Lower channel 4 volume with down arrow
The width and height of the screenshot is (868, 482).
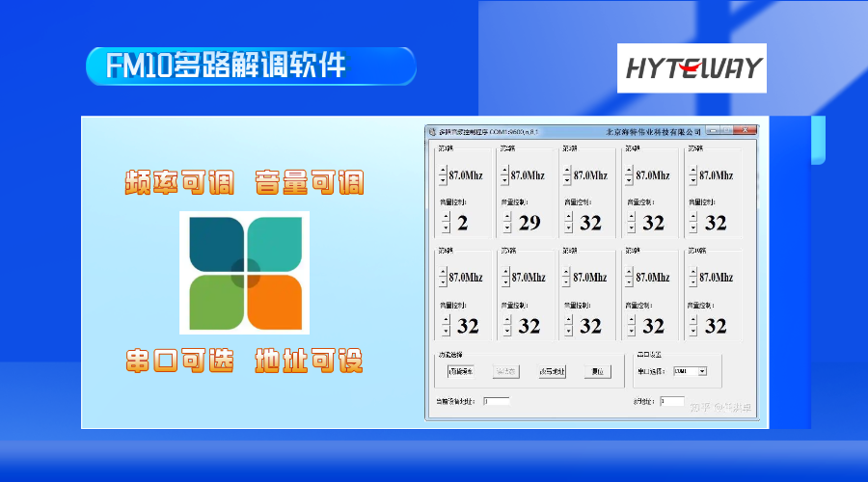coord(631,228)
